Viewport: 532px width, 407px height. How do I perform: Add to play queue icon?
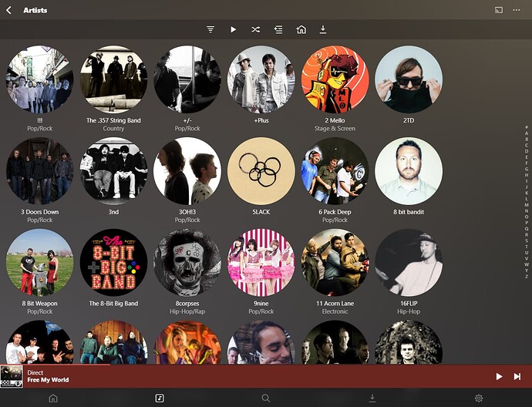(278, 29)
